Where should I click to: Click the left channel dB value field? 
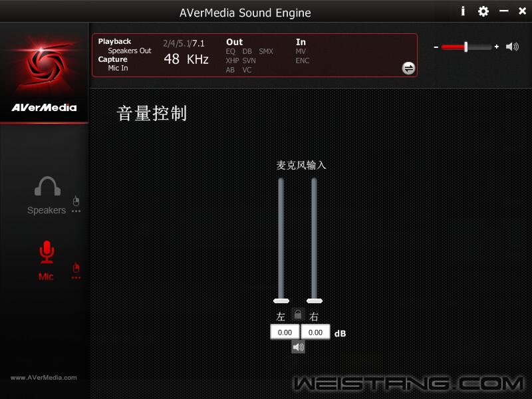pos(285,332)
